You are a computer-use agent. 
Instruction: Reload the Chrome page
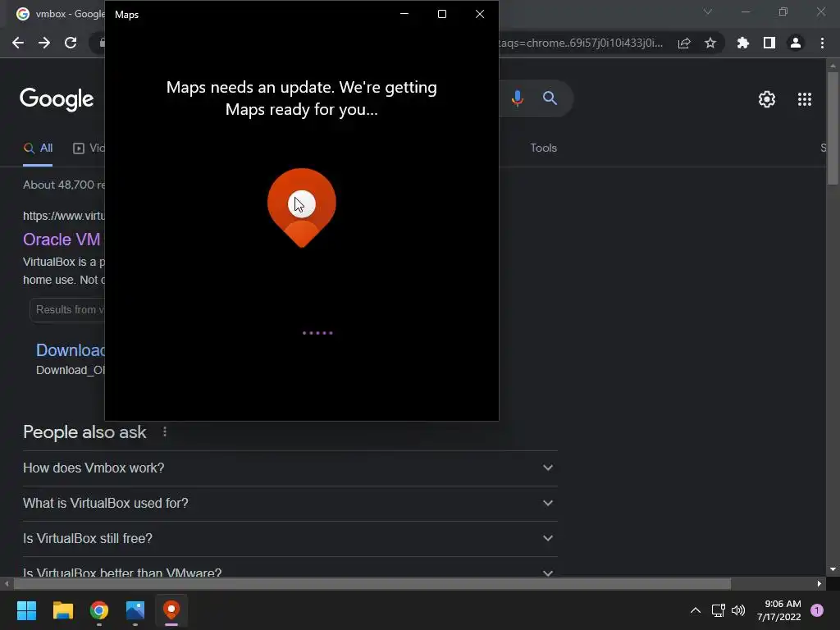click(x=71, y=43)
